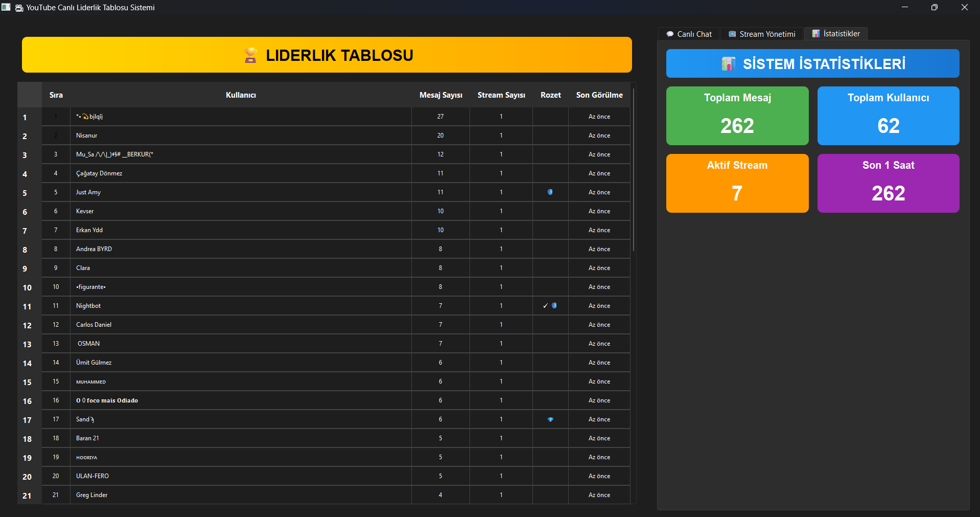Click Az önce cell in Clara row

point(599,268)
